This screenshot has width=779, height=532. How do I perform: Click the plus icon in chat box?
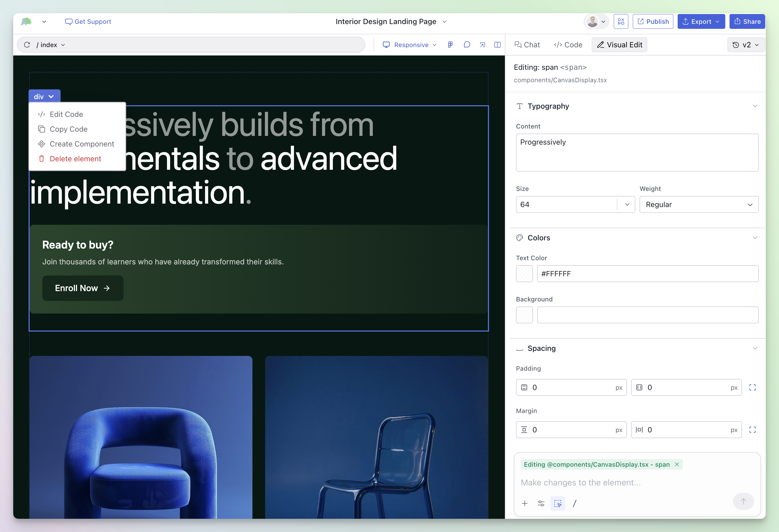point(525,503)
